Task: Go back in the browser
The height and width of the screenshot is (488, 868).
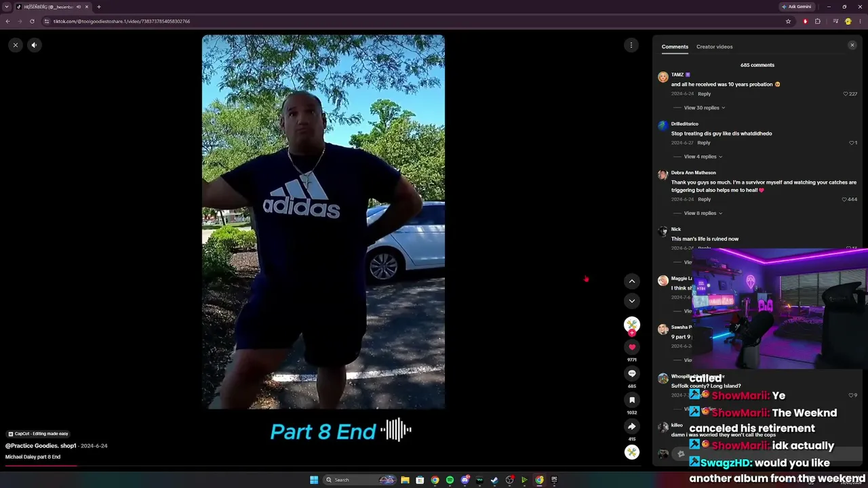Action: click(7, 21)
